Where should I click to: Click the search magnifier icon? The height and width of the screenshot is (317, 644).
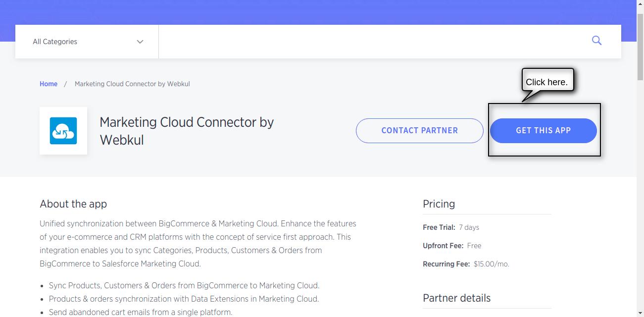point(596,41)
